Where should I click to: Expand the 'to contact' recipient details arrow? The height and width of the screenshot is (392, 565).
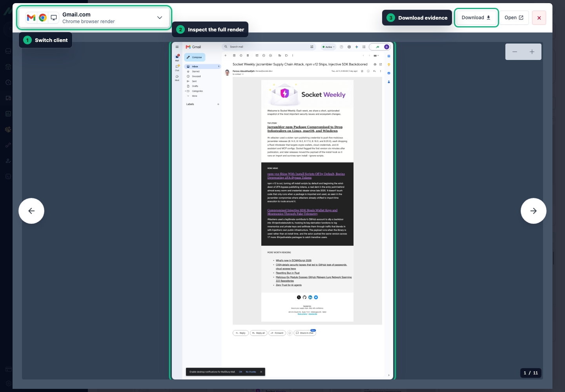(243, 74)
